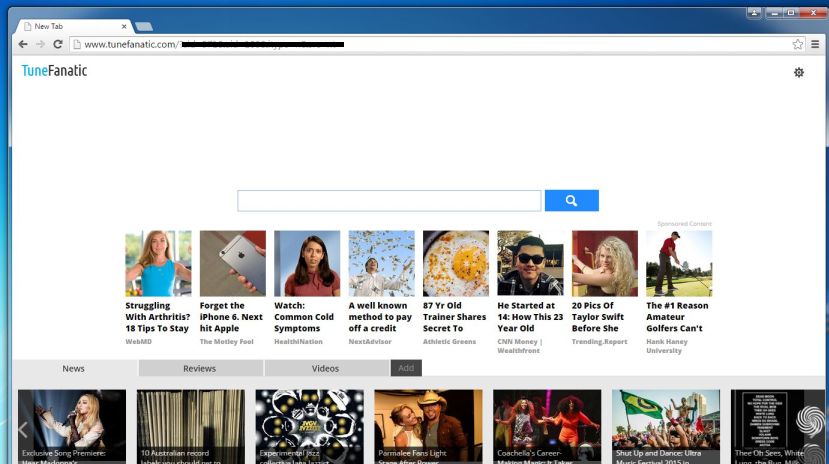This screenshot has height=464, width=829.
Task: Focus the TuneFanatic search box
Action: pos(389,201)
